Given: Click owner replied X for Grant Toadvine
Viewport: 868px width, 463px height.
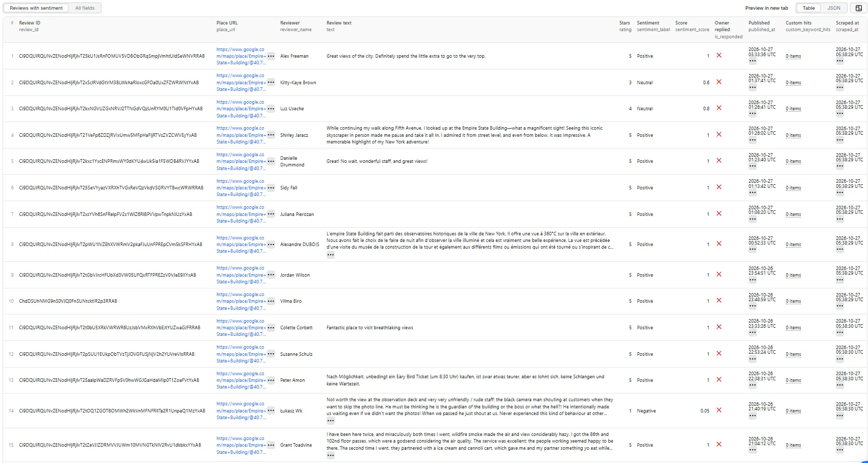Looking at the screenshot, I should 719,444.
